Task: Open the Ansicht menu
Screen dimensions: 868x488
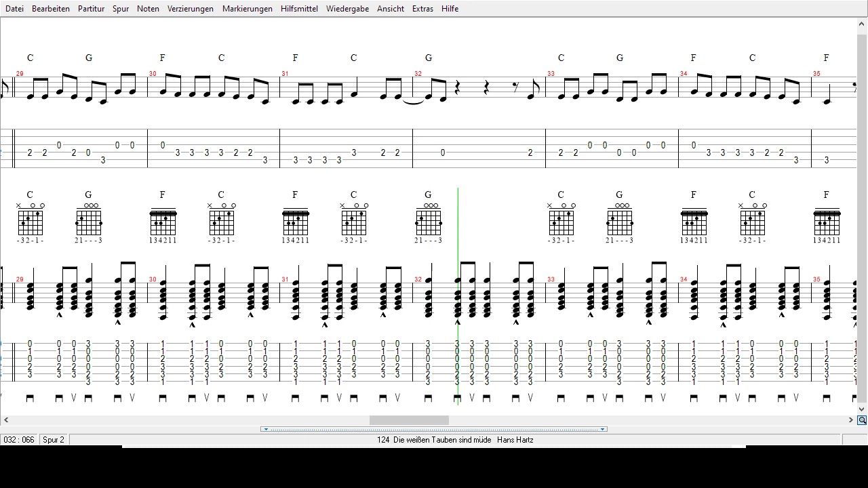Action: (x=391, y=9)
